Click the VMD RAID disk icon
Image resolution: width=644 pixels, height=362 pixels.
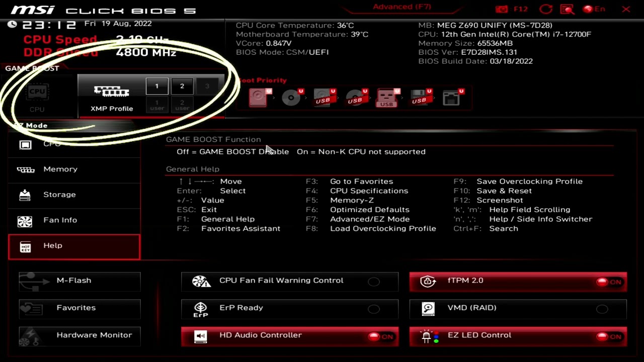[x=428, y=309]
